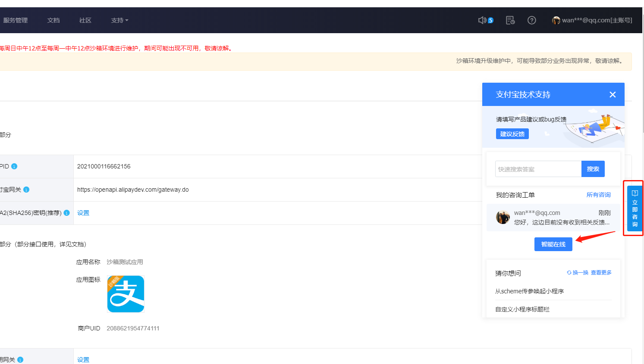This screenshot has width=644, height=364.
Task: Open the recent consultation ticket message
Action: pos(553,218)
